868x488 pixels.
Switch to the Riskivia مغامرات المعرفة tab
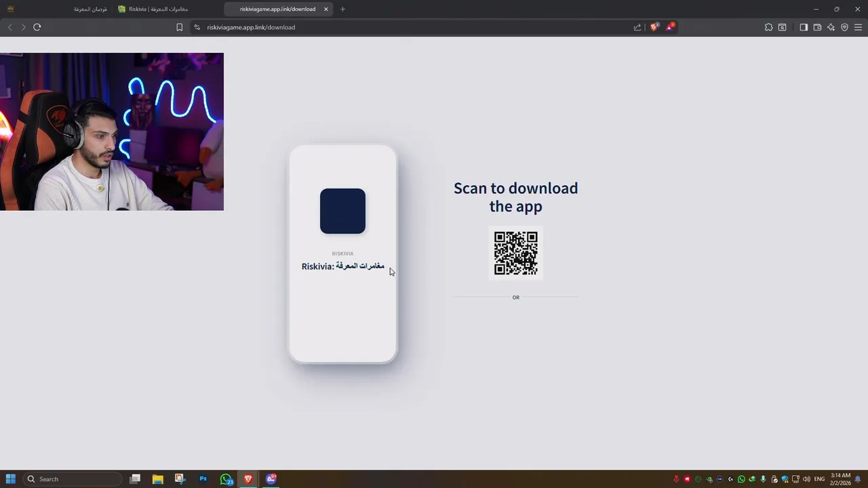coord(167,9)
